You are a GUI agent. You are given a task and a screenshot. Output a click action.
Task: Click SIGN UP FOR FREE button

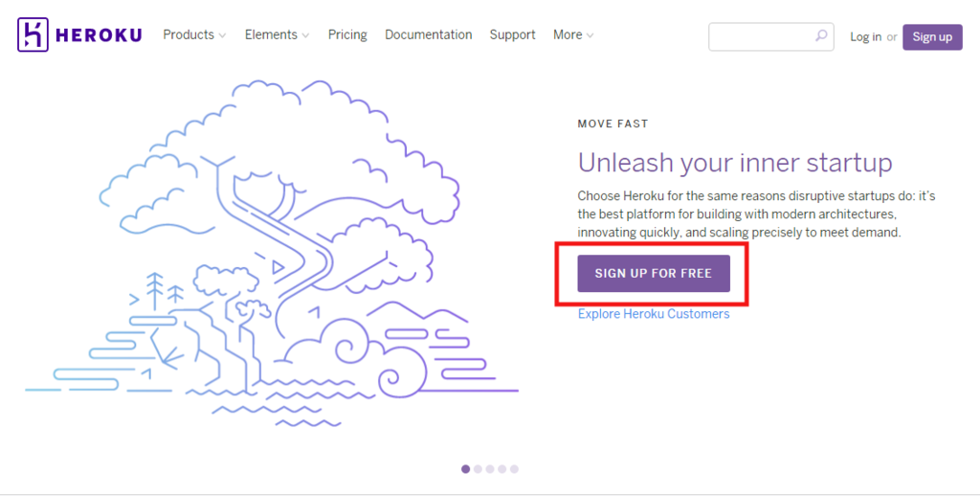(653, 273)
